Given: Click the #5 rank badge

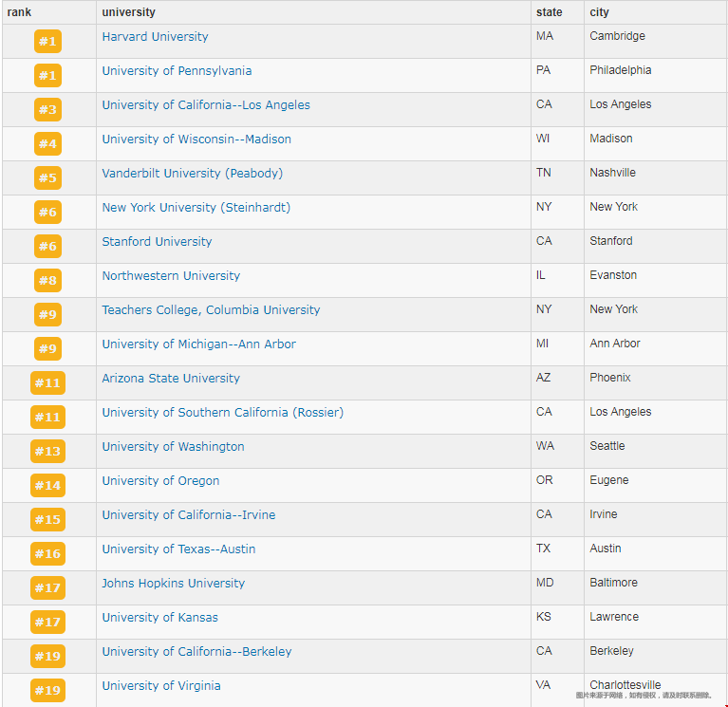Looking at the screenshot, I should [x=47, y=177].
